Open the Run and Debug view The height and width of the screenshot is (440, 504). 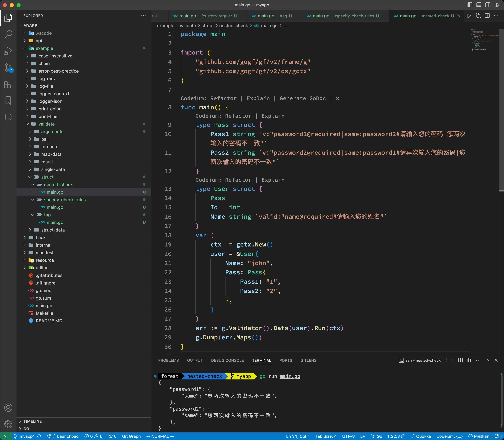[x=8, y=51]
